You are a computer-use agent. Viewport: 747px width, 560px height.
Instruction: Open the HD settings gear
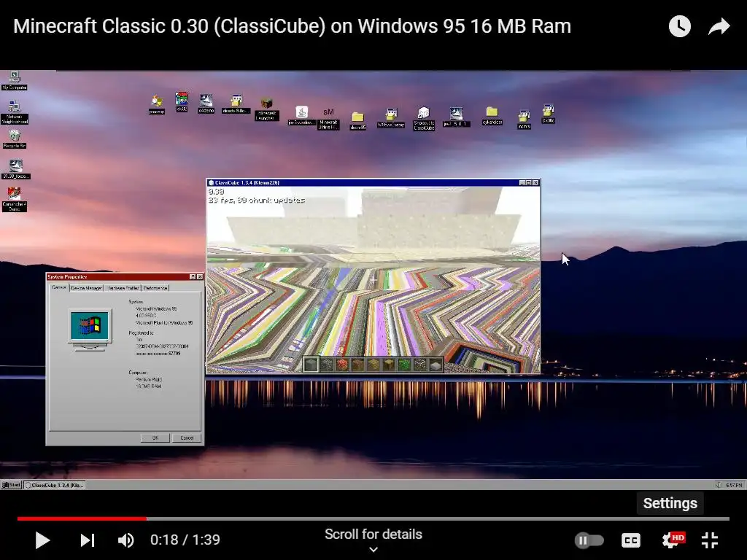click(x=673, y=540)
